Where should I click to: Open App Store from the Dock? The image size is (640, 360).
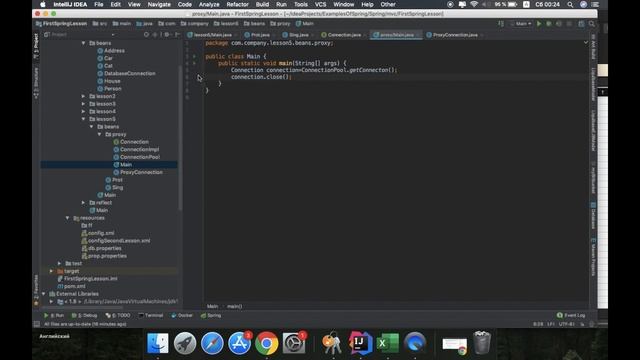239,343
